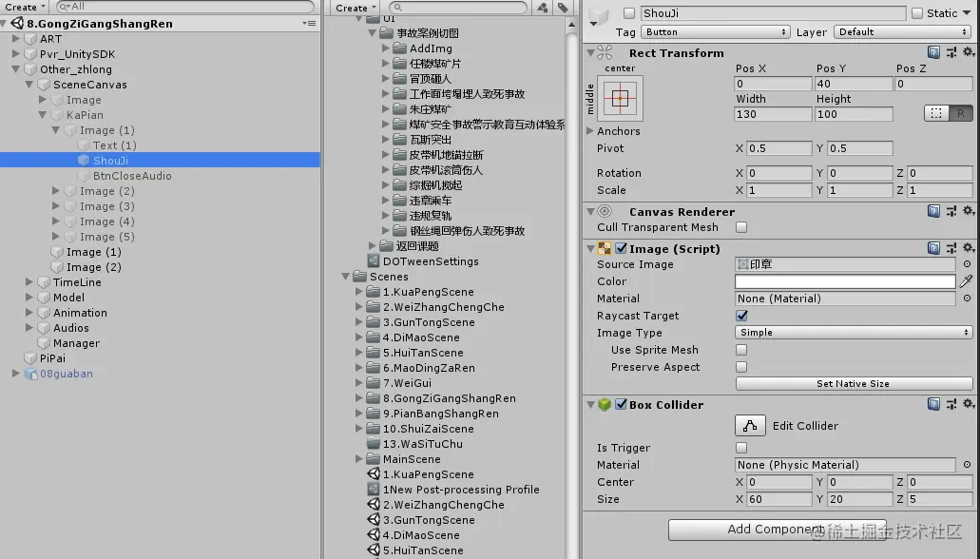Click the Edit Collider icon button
This screenshot has width=980, height=559.
click(x=750, y=426)
